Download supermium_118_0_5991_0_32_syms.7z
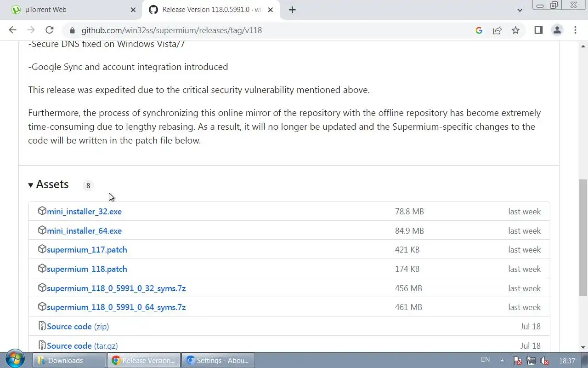 coord(116,288)
